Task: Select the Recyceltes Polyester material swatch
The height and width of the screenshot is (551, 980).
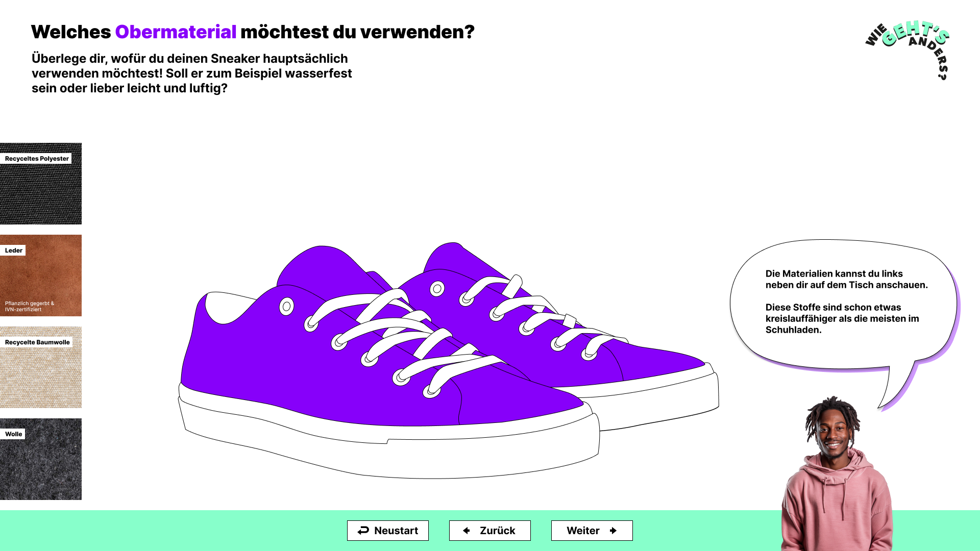Action: (41, 184)
